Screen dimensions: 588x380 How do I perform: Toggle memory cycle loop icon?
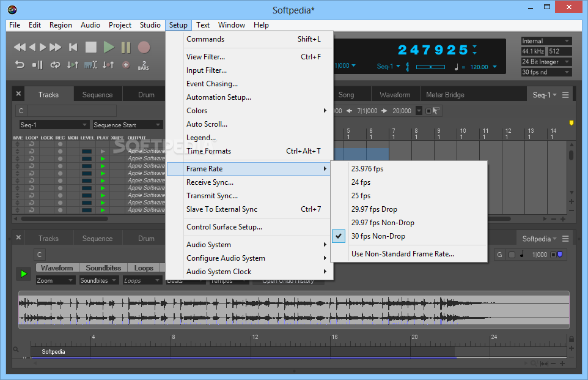pos(55,65)
